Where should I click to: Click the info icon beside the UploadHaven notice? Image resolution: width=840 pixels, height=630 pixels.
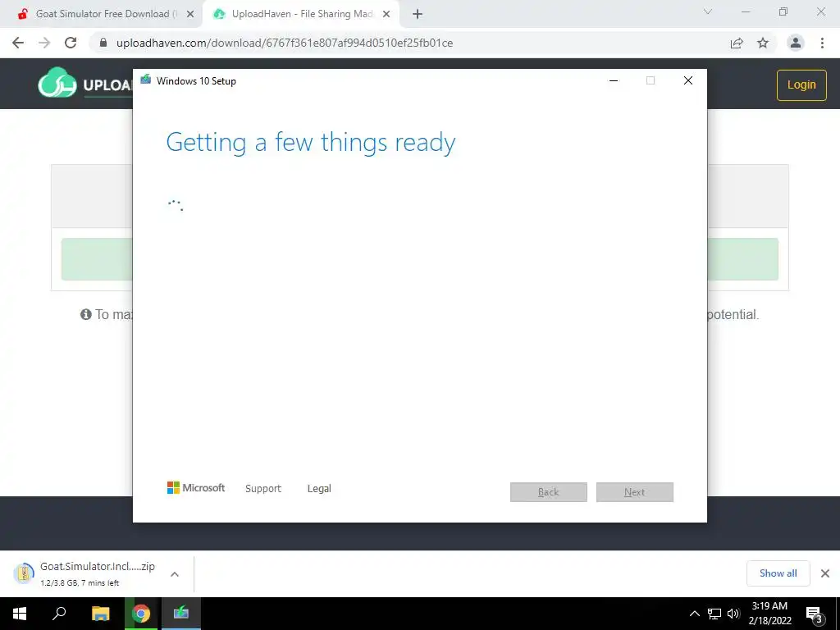pos(85,314)
